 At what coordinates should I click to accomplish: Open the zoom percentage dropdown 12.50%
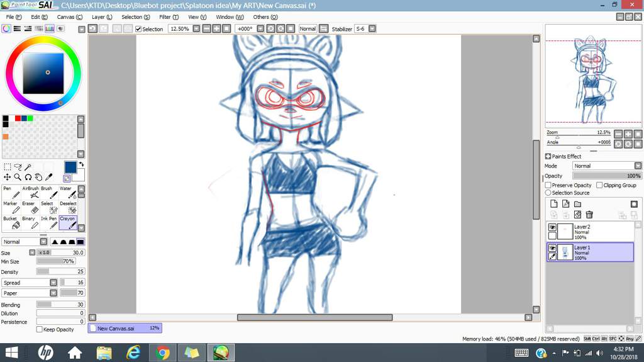pos(196,28)
